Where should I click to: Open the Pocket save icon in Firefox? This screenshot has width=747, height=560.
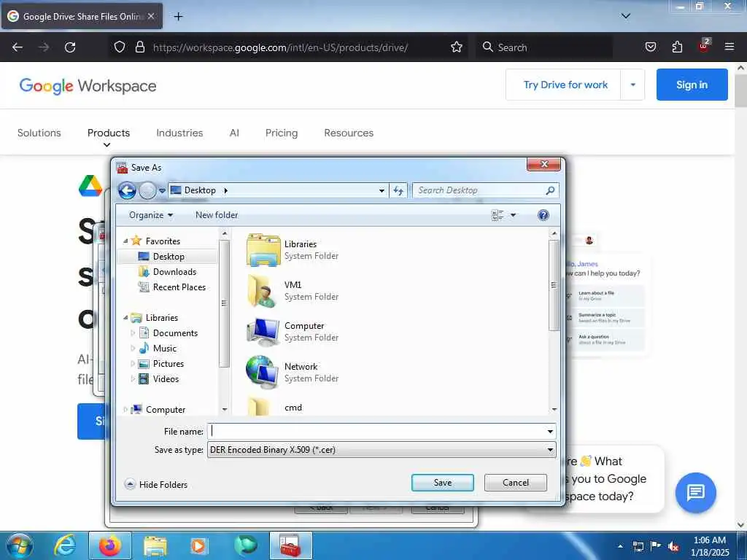(x=650, y=47)
